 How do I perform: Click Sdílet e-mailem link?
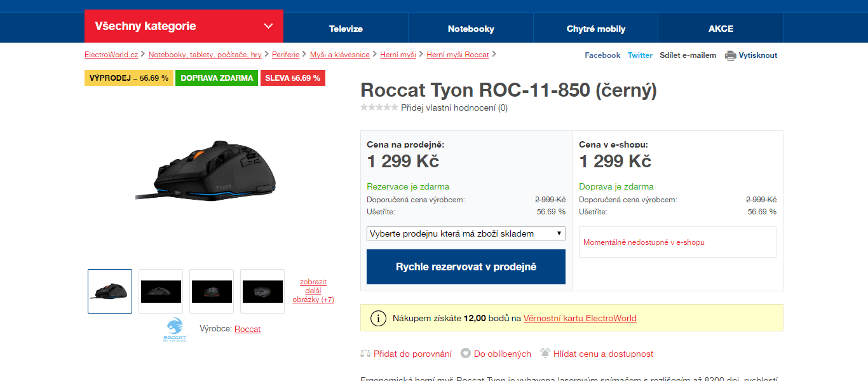pyautogui.click(x=688, y=55)
